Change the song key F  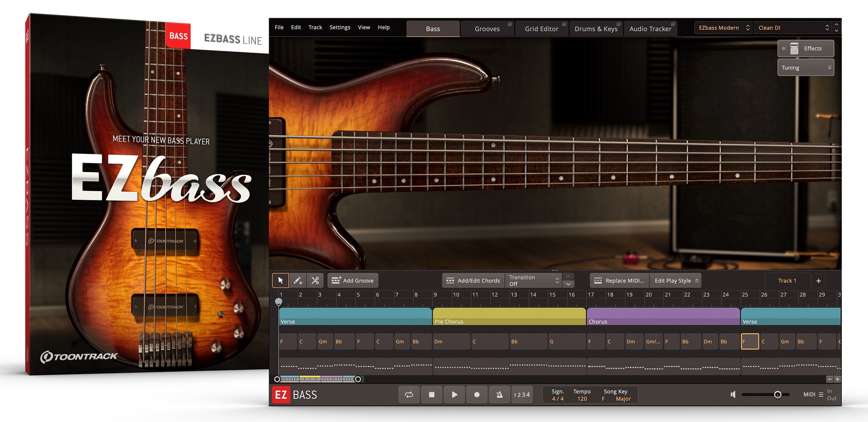603,399
